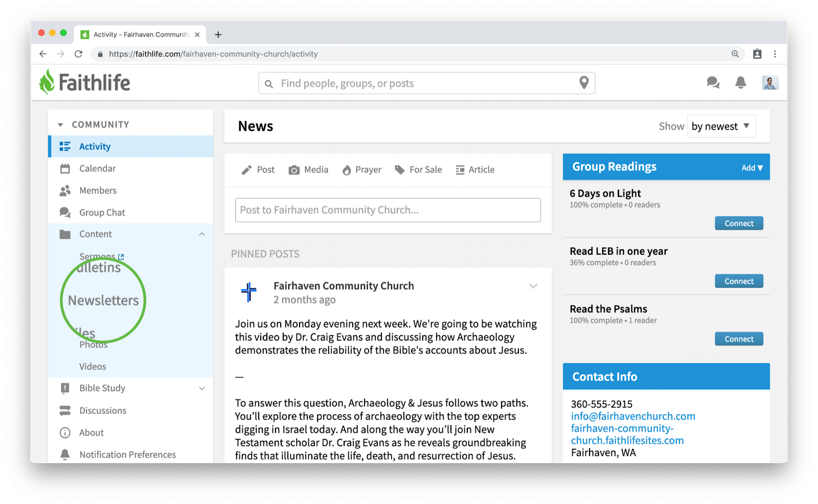Click the Content folder icon
Image resolution: width=818 pixels, height=504 pixels.
click(x=65, y=234)
